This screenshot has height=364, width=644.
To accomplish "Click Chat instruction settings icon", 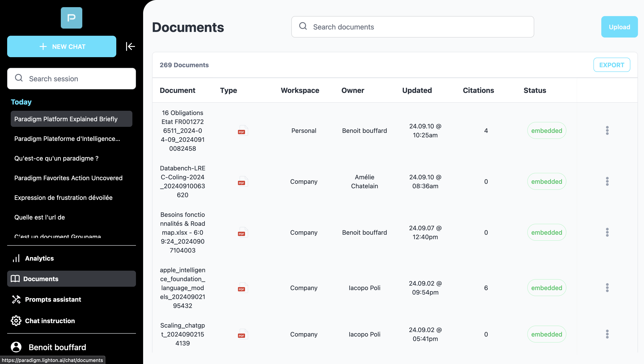I will [16, 320].
